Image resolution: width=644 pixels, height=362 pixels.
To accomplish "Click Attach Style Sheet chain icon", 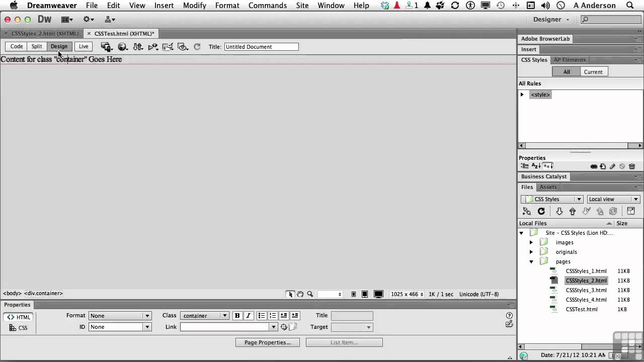I will tap(594, 166).
